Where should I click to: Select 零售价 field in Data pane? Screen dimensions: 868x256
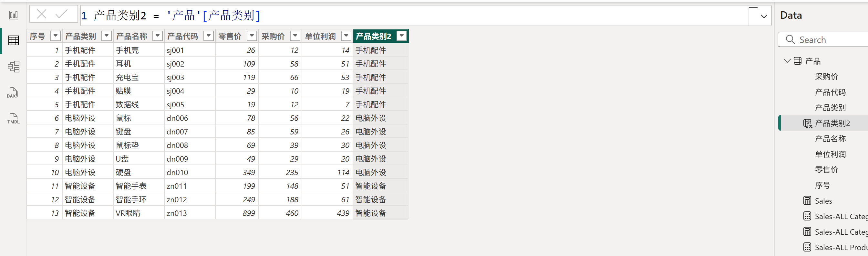point(826,170)
